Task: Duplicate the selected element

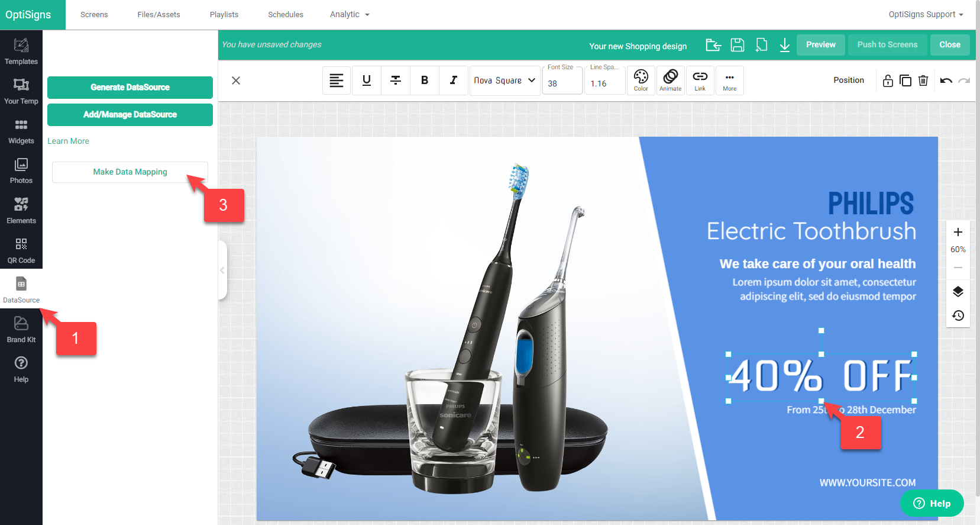Action: click(x=905, y=80)
